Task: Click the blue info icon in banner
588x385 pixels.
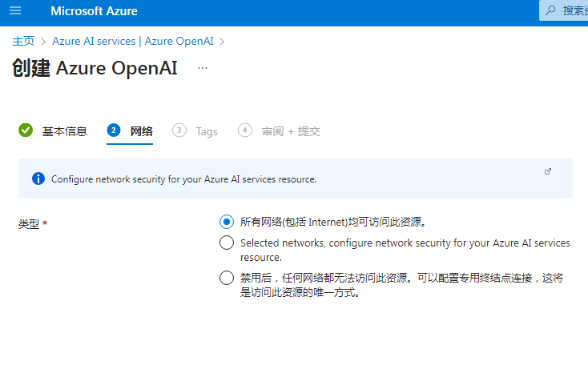Action: pos(38,178)
